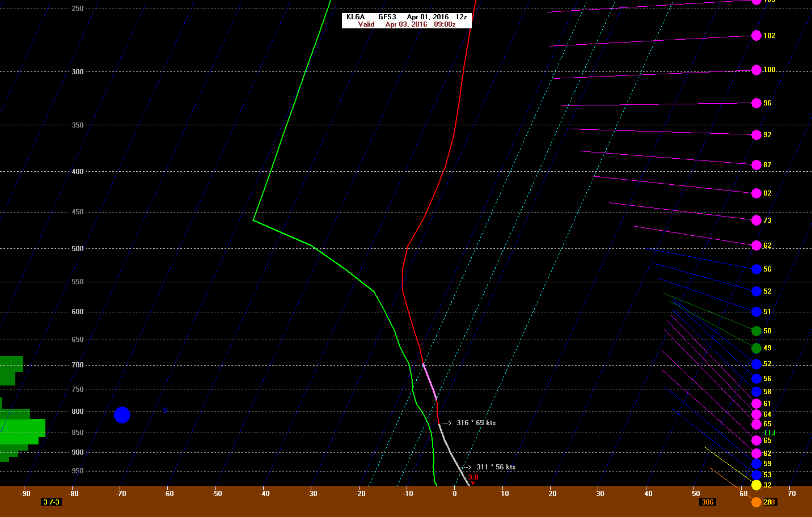Click the yellow surface wind dot labeled 32

tap(756, 485)
